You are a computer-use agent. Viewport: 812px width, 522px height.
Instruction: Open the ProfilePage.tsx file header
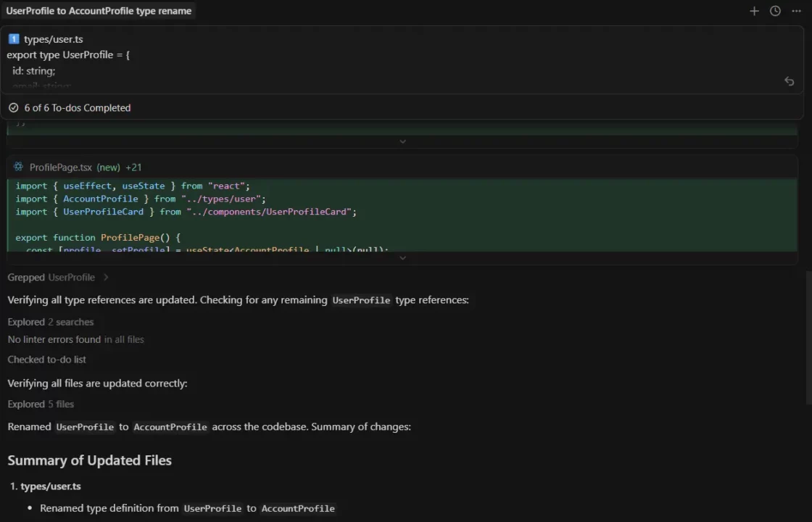click(62, 167)
